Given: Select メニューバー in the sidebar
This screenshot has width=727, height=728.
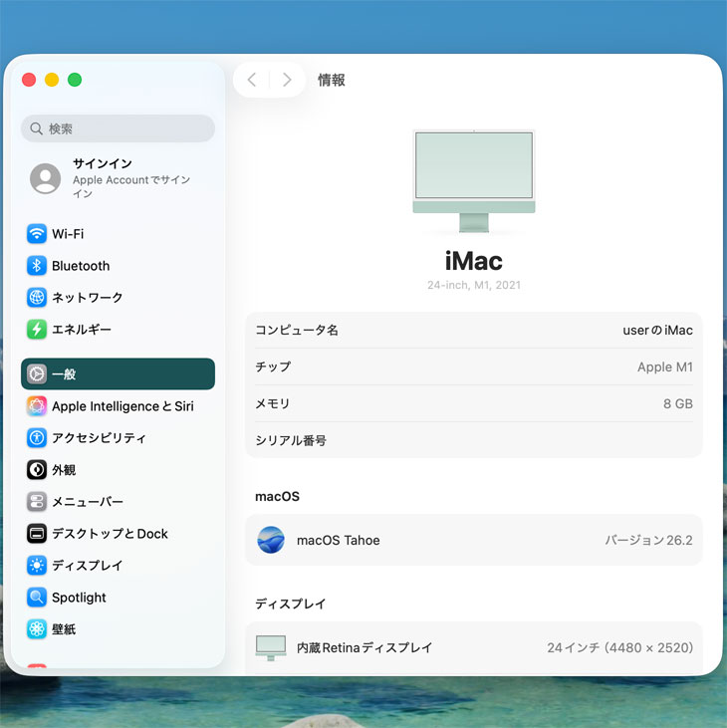Looking at the screenshot, I should point(88,502).
